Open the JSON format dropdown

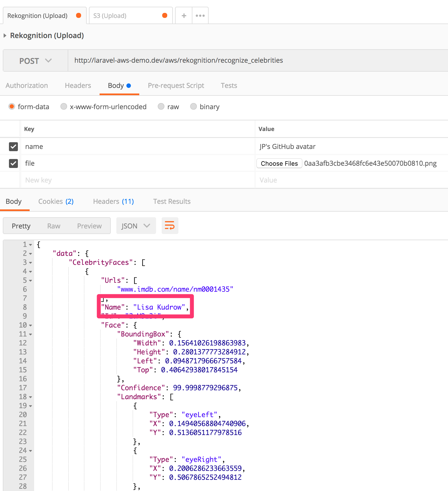tap(136, 226)
